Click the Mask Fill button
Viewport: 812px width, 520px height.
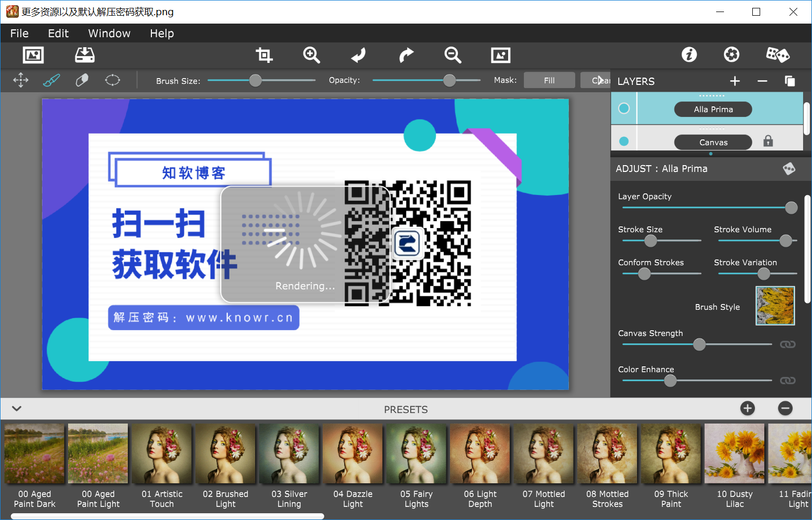[549, 80]
